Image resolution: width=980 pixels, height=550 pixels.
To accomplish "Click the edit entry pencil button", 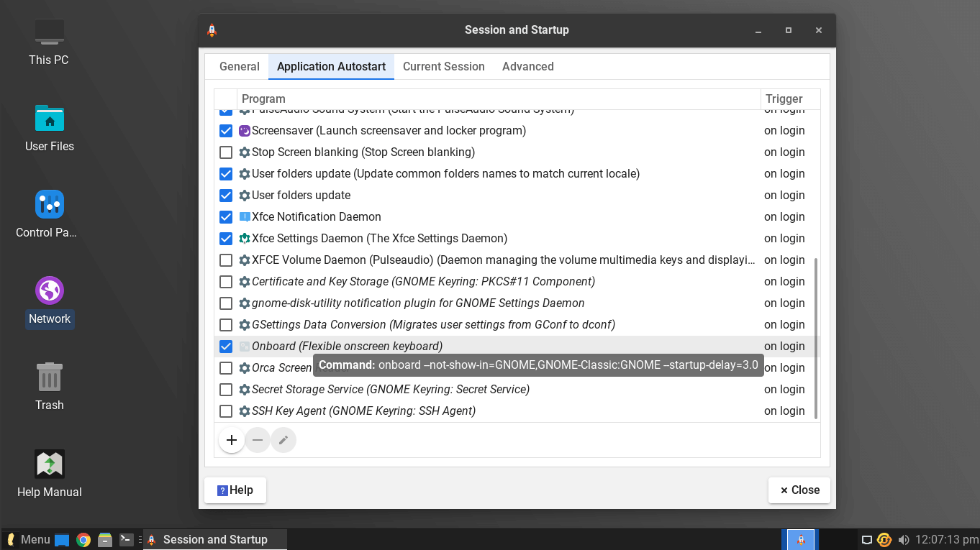I will [x=283, y=440].
